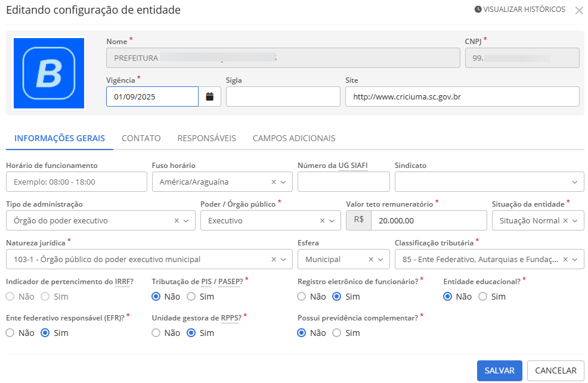Select Sim for Unidade gestora de RPPS

tap(191, 333)
